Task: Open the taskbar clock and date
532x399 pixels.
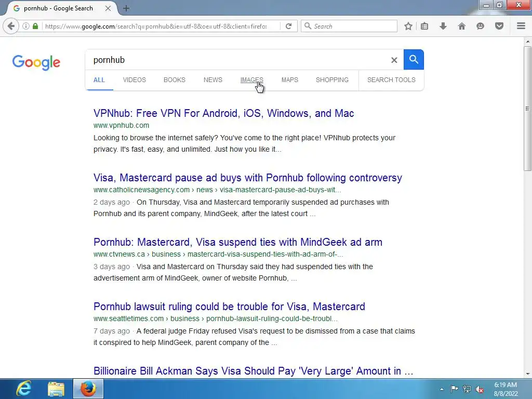Action: pyautogui.click(x=506, y=389)
